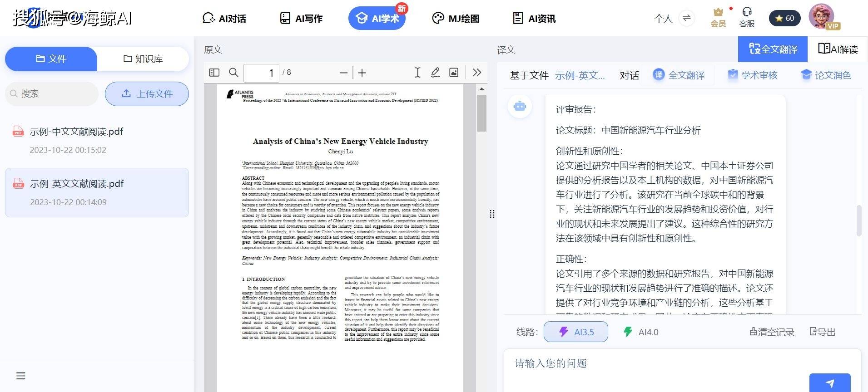The image size is (868, 392).
Task: Click the 论文润色 action chip
Action: 826,75
